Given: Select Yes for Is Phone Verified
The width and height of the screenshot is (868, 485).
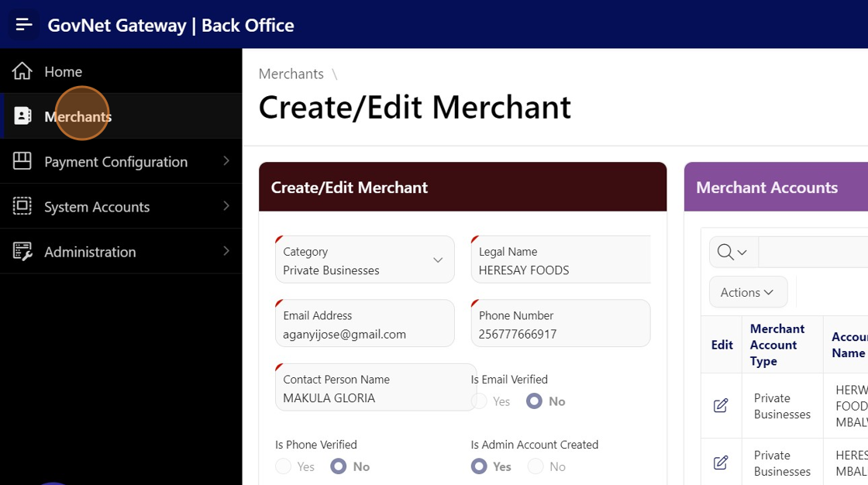Looking at the screenshot, I should coord(284,466).
